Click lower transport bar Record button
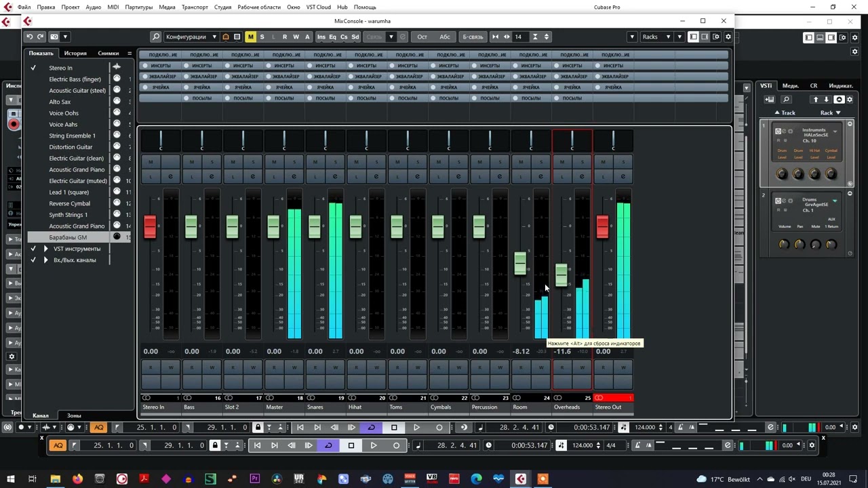Screen dimensions: 868x488 pyautogui.click(x=396, y=445)
